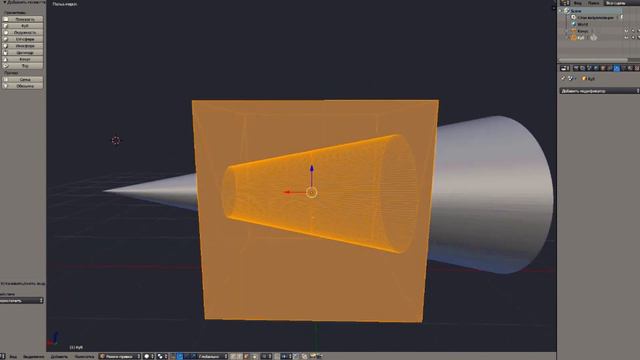640x360 pixels.
Task: Add the Обезьяна (monkey) mesh primitive
Action: (x=23, y=86)
